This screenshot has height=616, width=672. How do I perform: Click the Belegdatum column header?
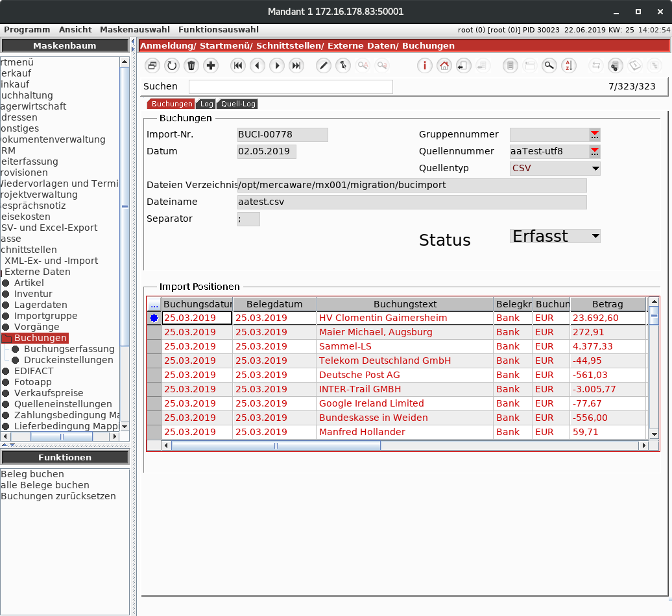274,304
